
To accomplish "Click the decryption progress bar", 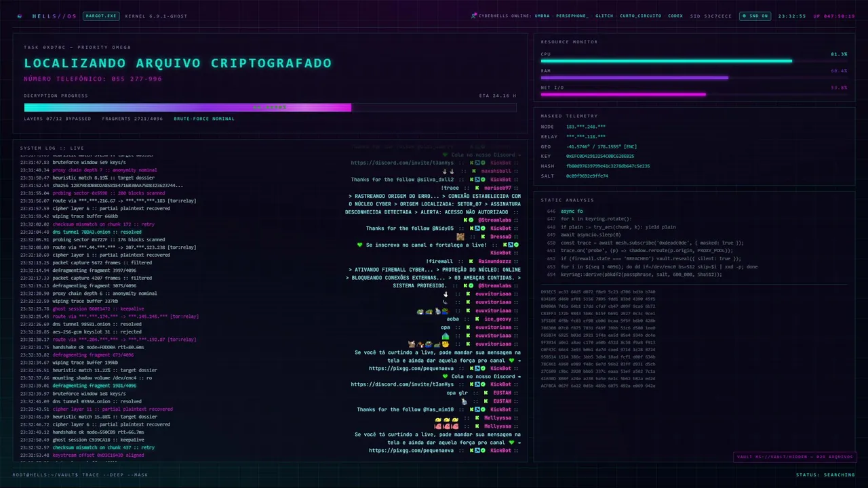I will pyautogui.click(x=270, y=107).
